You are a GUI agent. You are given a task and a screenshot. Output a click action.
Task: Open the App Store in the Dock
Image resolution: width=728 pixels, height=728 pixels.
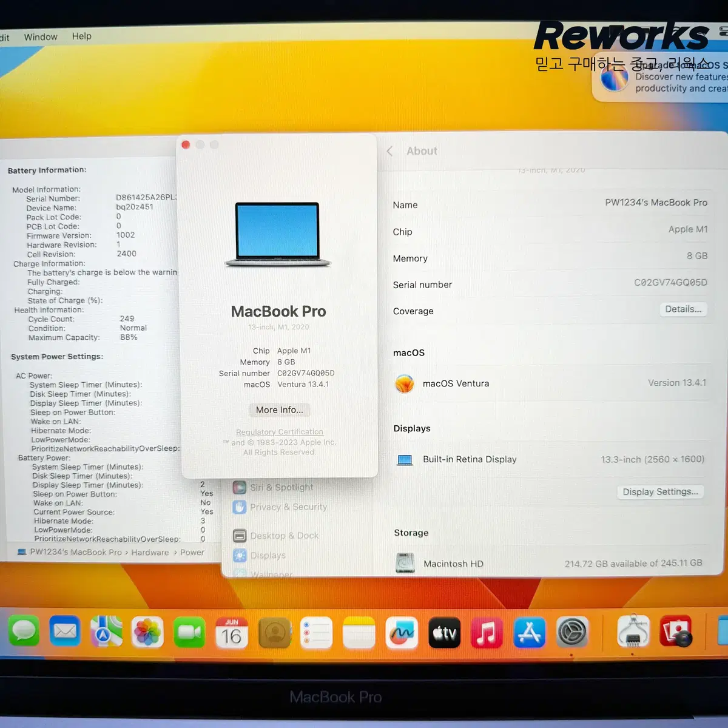(x=529, y=633)
